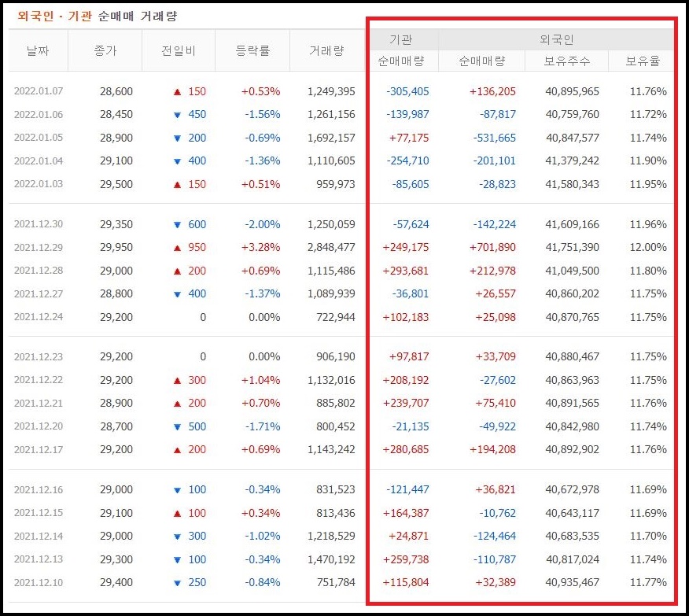Click the volume value 722,944
The image size is (689, 616).
tap(336, 317)
